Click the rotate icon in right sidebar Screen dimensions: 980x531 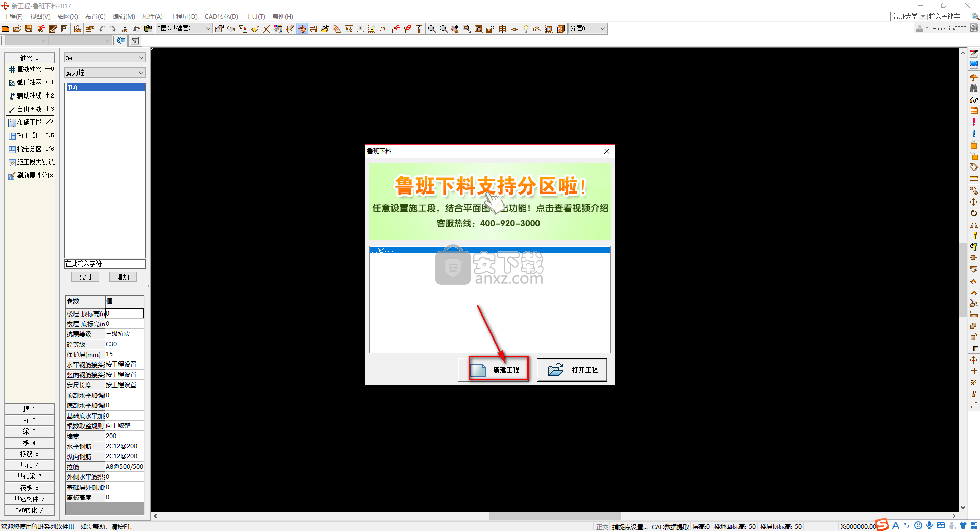(x=974, y=213)
